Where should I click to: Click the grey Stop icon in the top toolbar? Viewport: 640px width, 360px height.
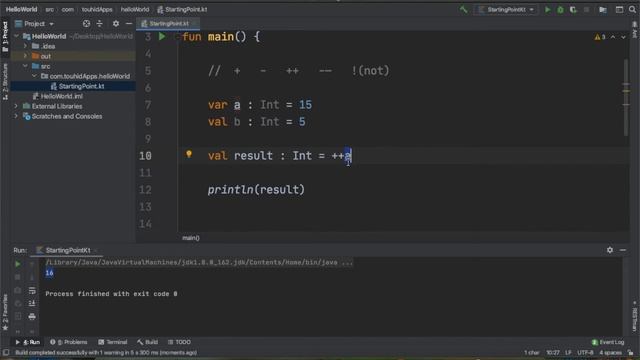click(587, 9)
